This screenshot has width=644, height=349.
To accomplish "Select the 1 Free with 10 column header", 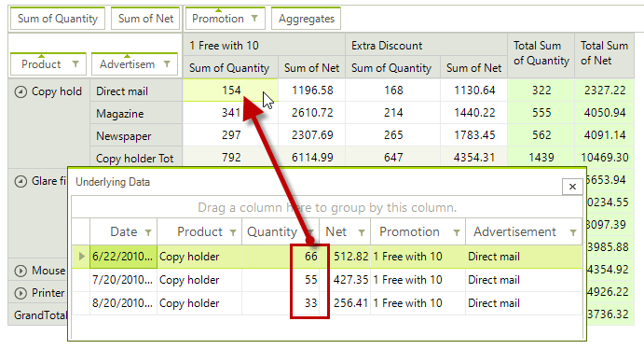I will [264, 45].
